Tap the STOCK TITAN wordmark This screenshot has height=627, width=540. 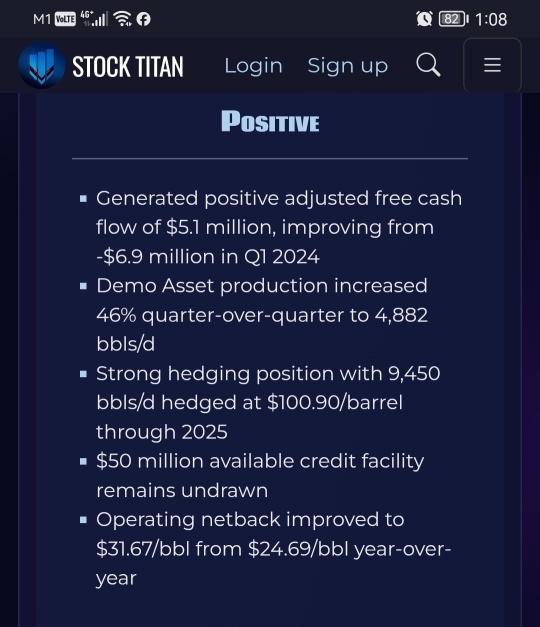pyautogui.click(x=128, y=66)
